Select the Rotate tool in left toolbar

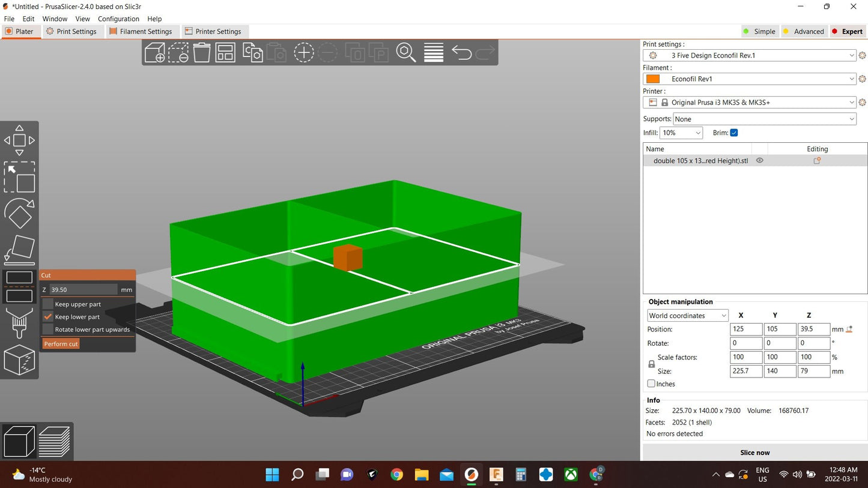pos(19,213)
